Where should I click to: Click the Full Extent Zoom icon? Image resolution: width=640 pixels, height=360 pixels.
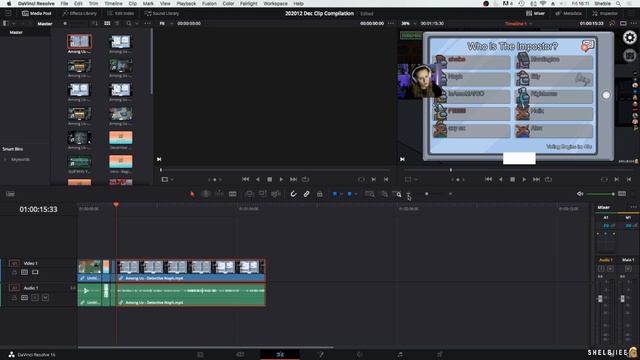(369, 194)
